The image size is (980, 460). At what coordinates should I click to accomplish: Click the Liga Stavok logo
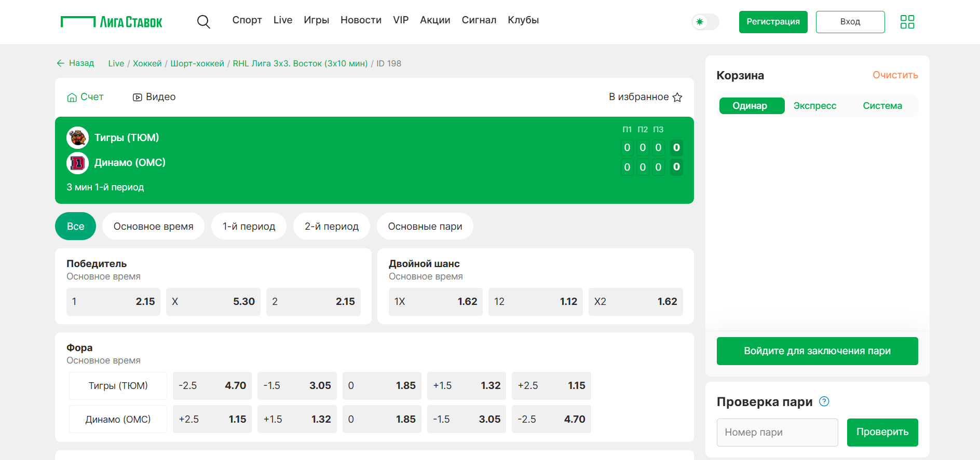pos(112,22)
